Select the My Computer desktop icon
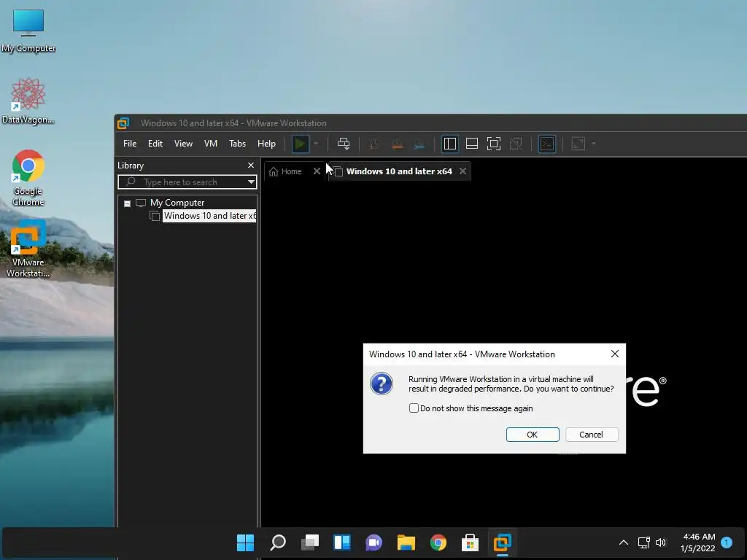Screen dimensions: 747x560 28,31
